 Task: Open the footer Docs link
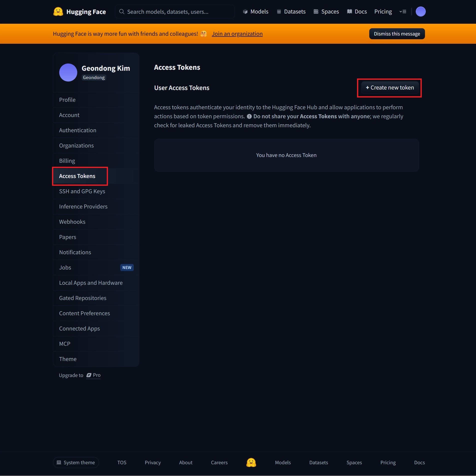tap(419, 462)
